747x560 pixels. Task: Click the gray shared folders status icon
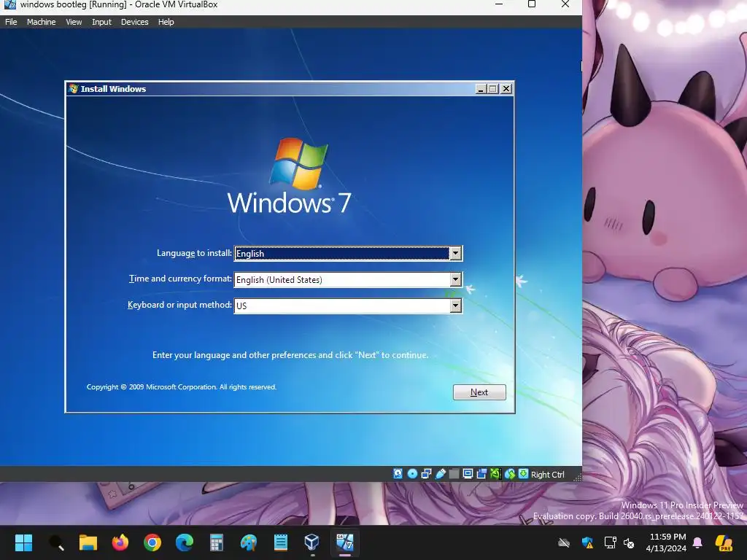point(454,474)
